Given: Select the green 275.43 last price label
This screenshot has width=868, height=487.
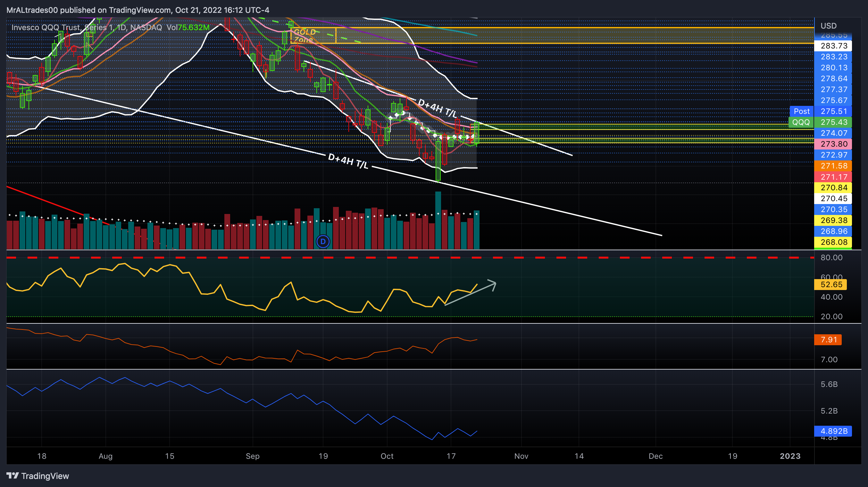Looking at the screenshot, I should pos(833,122).
